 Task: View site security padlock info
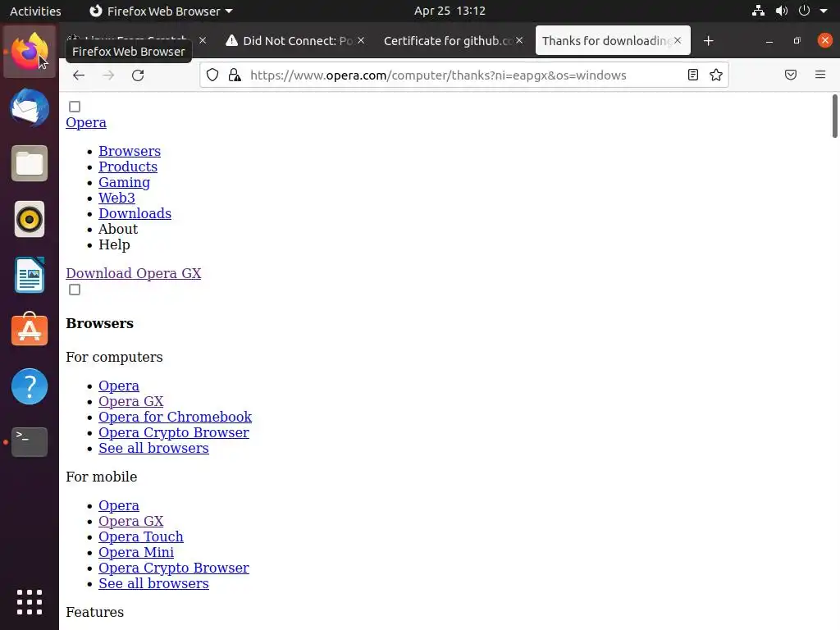235,75
